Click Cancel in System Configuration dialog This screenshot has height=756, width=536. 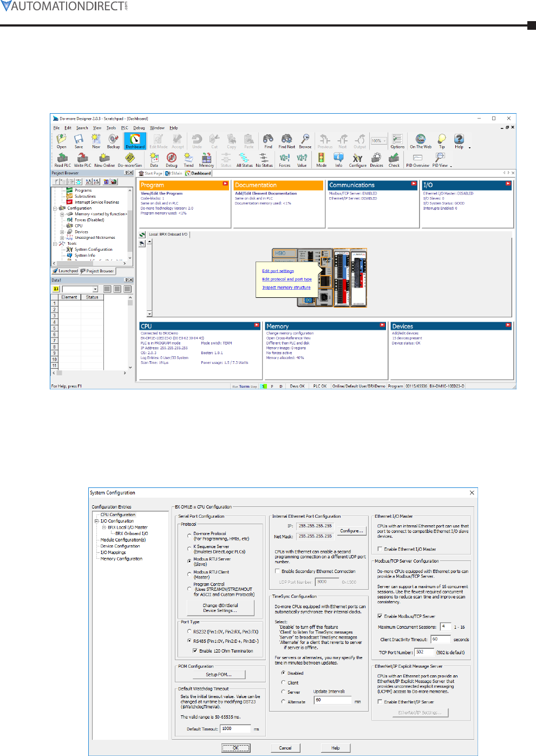[x=285, y=748]
